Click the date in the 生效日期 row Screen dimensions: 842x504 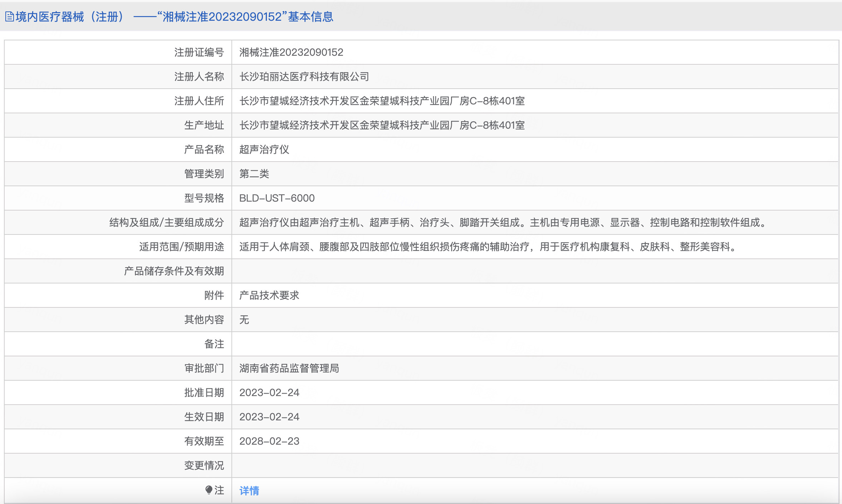point(269,417)
